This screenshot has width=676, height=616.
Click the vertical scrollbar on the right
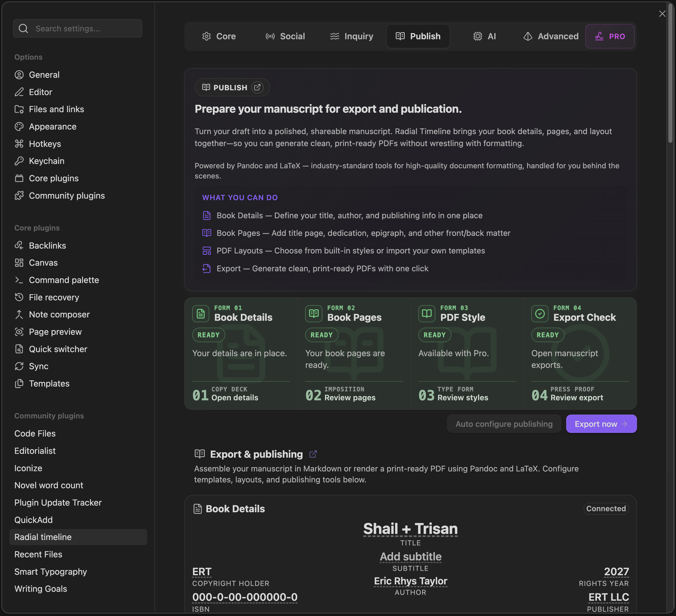670,74
